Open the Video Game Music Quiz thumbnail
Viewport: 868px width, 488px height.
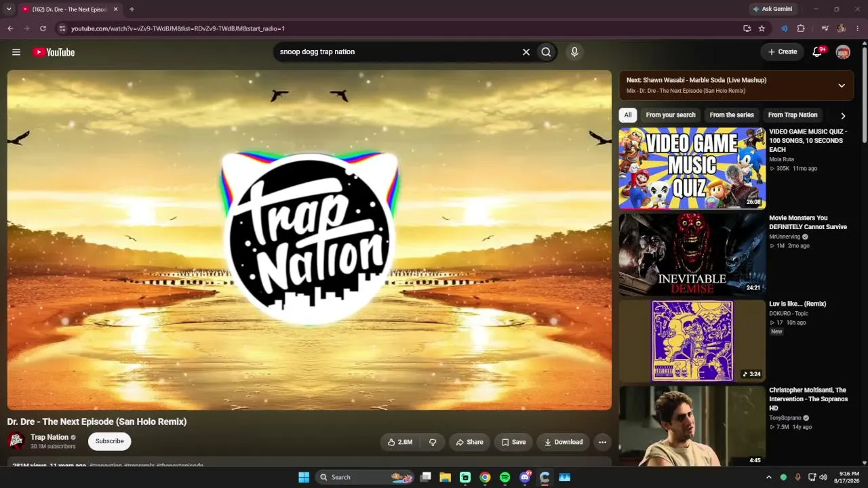click(692, 169)
